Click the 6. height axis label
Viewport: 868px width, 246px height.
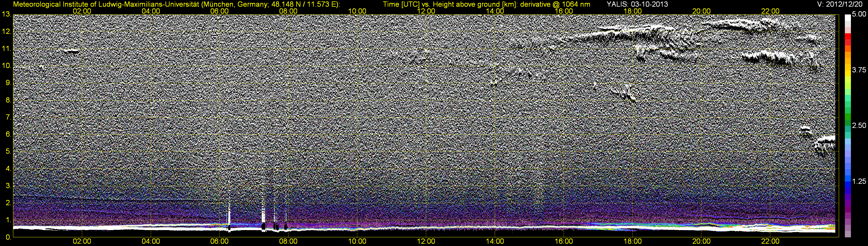coord(8,135)
